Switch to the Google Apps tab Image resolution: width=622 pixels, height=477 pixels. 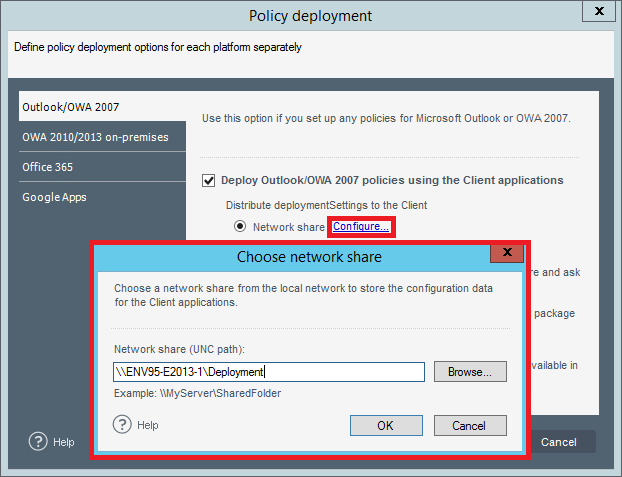102,197
